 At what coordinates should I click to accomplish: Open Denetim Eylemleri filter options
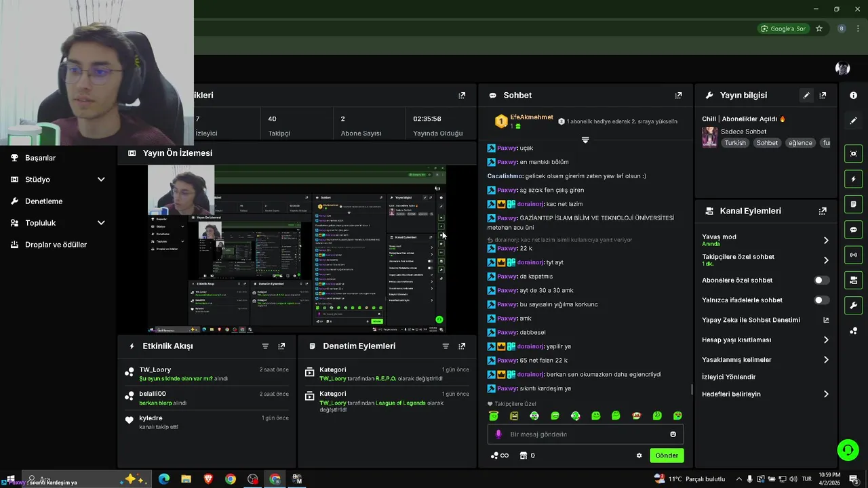click(x=446, y=346)
